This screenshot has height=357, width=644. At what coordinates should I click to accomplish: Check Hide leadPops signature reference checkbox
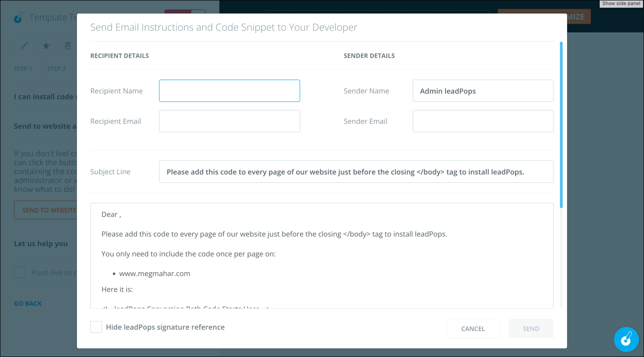(96, 327)
